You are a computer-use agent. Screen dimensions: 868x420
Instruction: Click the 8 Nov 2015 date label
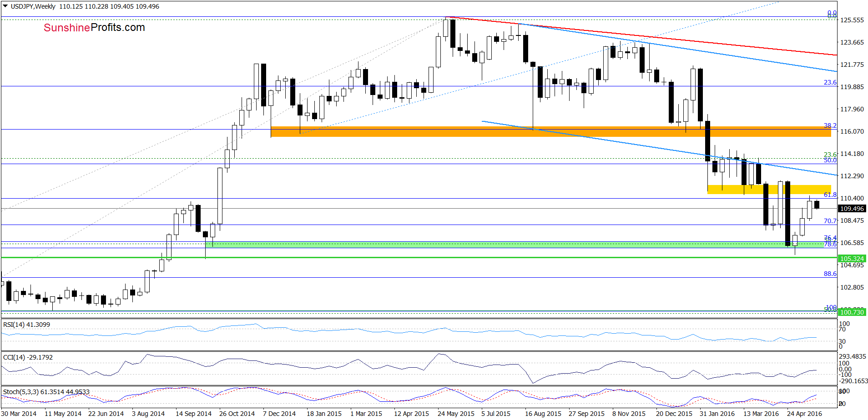[629, 414]
